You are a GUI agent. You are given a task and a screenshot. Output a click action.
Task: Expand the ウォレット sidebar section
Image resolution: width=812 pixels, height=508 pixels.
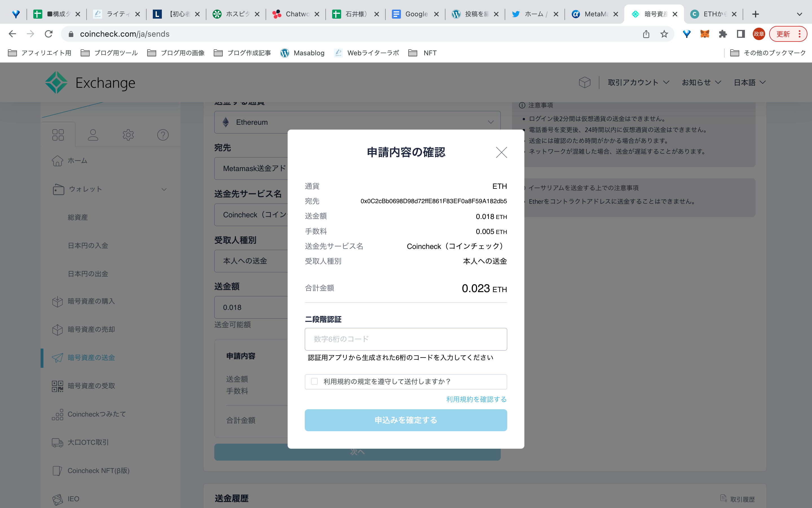(109, 189)
